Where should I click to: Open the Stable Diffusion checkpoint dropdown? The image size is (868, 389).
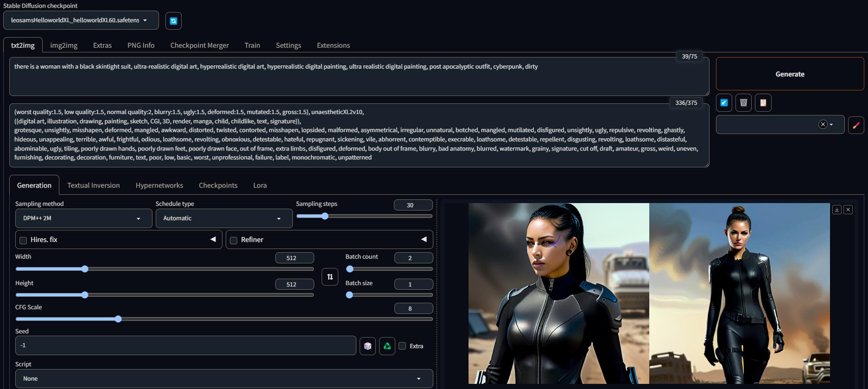(81, 20)
